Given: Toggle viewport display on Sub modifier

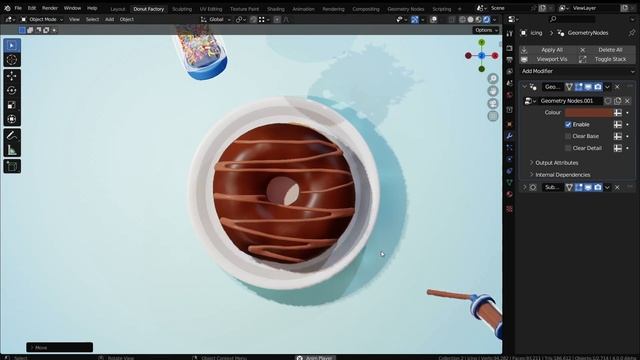Looking at the screenshot, I should point(588,187).
